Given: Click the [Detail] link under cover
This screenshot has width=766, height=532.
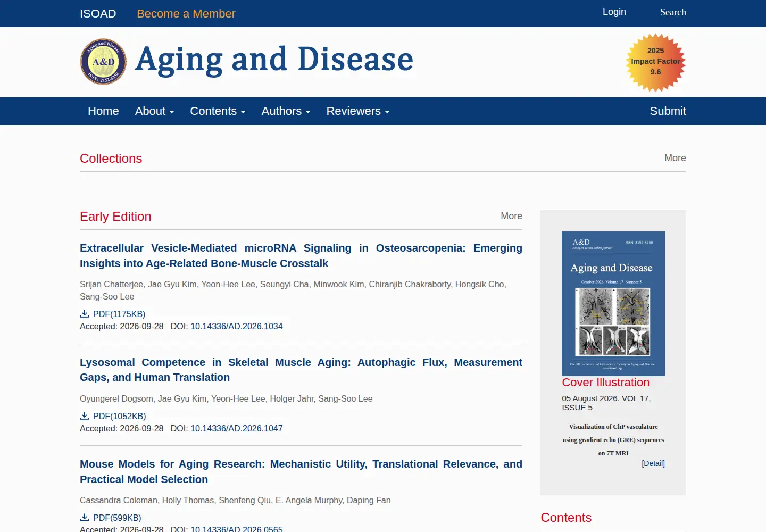Looking at the screenshot, I should [653, 463].
